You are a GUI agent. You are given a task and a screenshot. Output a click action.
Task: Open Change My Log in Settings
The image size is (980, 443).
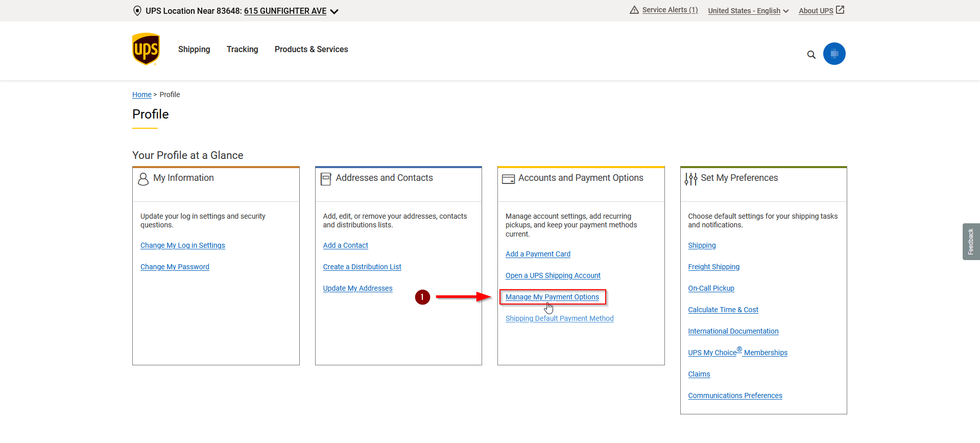[x=183, y=245]
